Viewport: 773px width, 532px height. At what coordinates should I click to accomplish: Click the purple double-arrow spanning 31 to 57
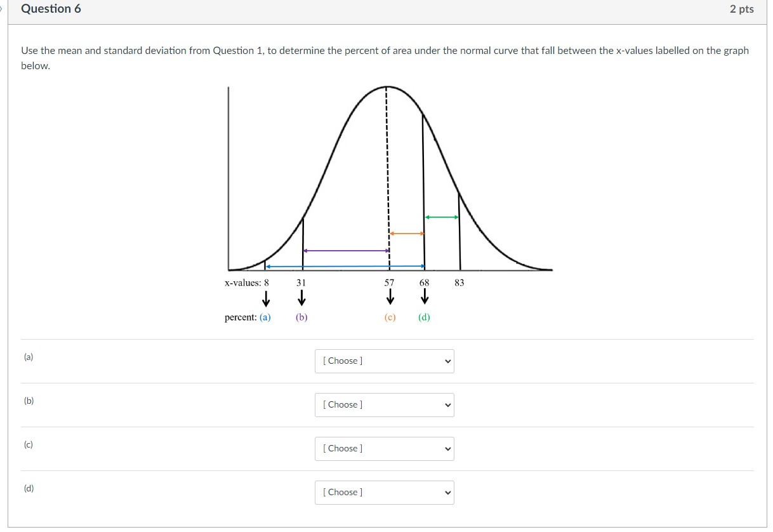(346, 249)
